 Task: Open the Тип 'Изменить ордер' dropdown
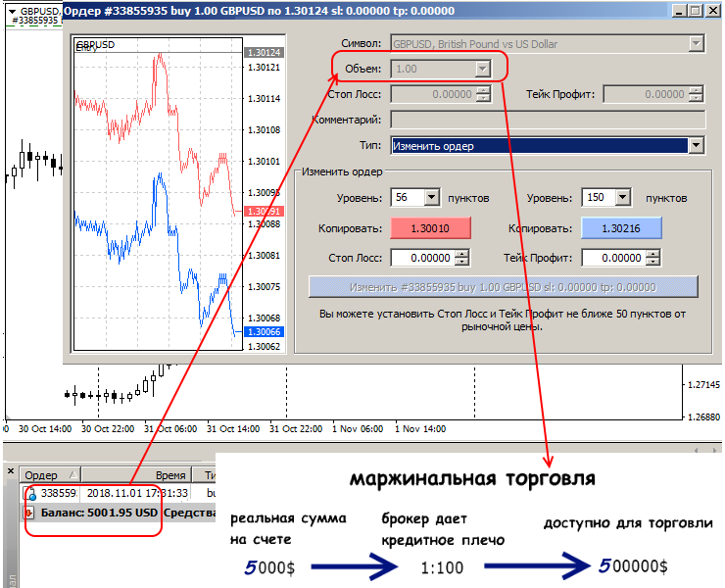click(x=697, y=146)
